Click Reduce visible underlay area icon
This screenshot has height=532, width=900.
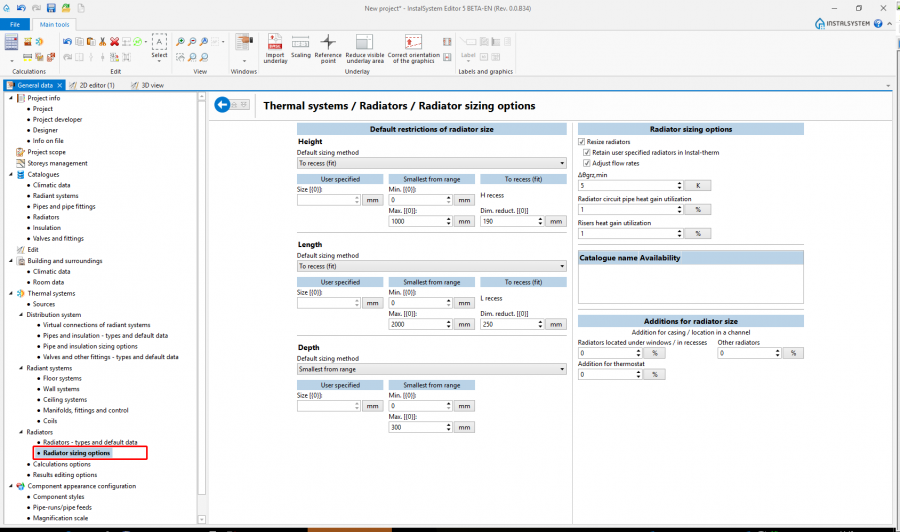(x=365, y=43)
